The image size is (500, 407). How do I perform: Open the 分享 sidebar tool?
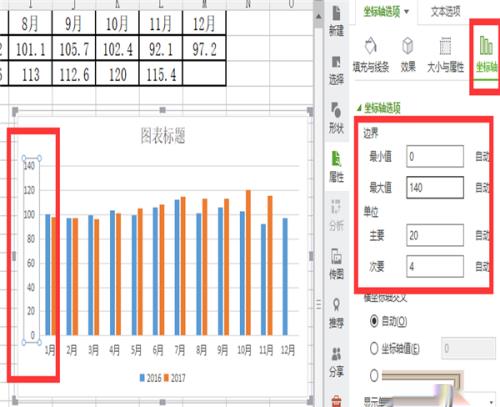pyautogui.click(x=336, y=362)
